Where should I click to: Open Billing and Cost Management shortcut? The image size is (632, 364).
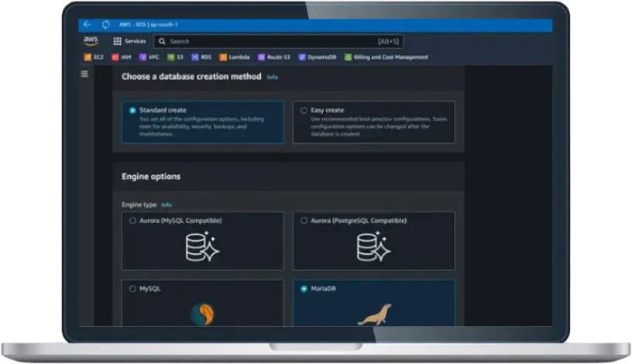click(x=386, y=57)
